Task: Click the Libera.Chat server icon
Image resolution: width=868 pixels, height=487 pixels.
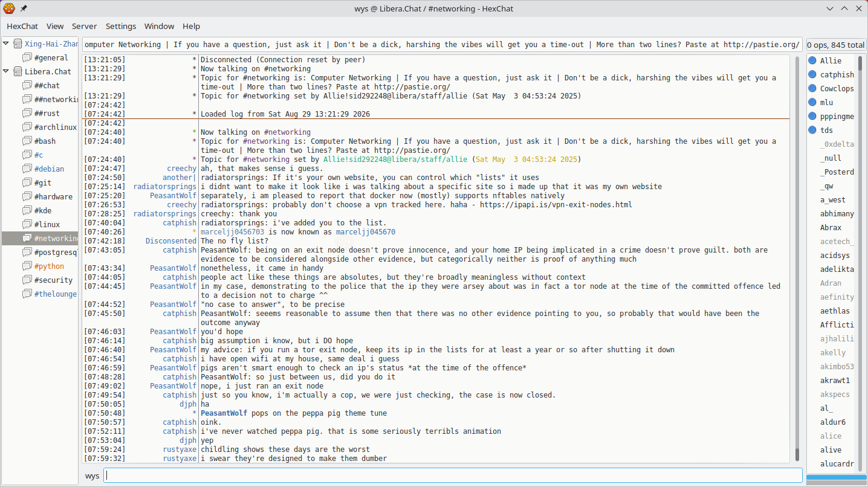Action: point(18,71)
